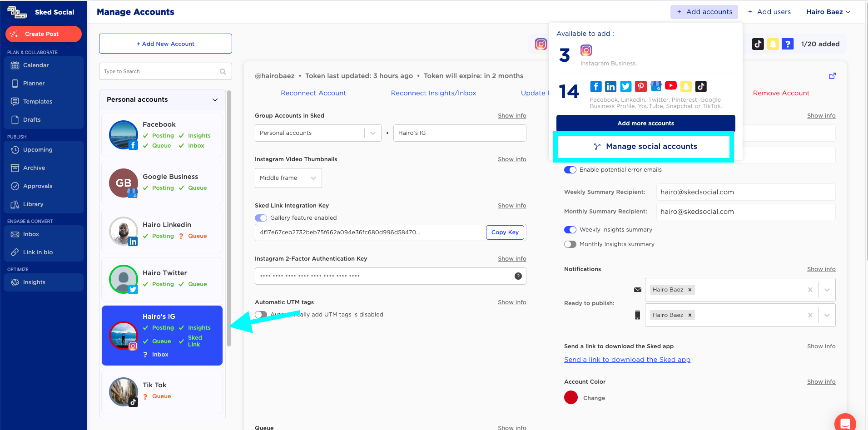
Task: Open the Personal accounts group dropdown
Action: (318, 133)
